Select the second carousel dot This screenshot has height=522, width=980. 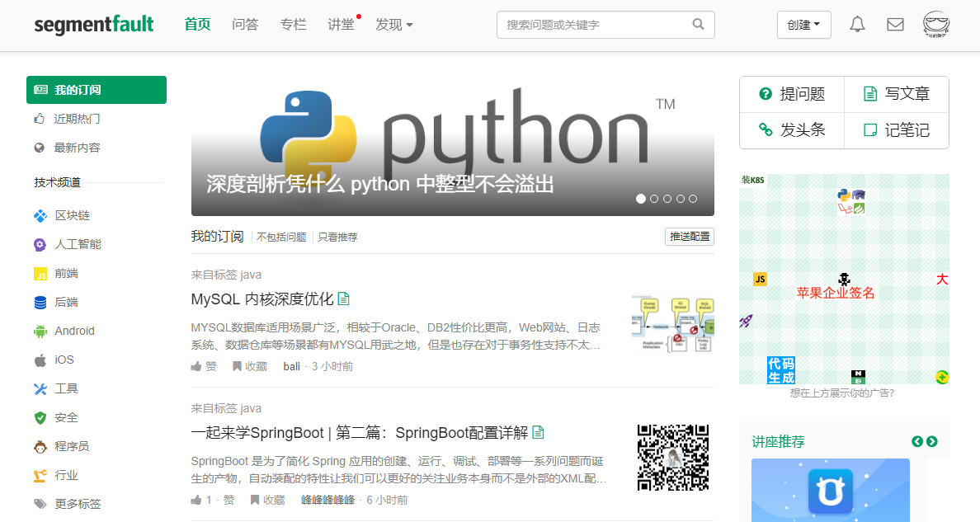[654, 199]
